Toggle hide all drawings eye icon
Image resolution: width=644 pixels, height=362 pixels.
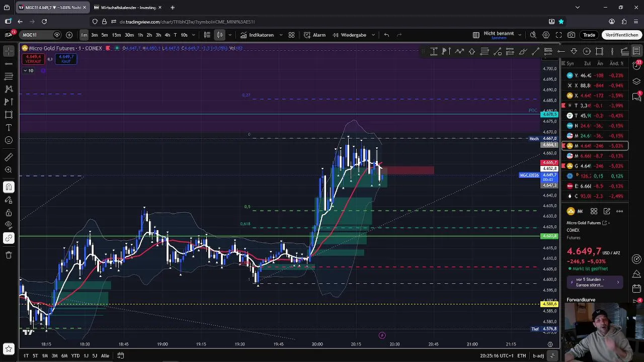coord(9,225)
